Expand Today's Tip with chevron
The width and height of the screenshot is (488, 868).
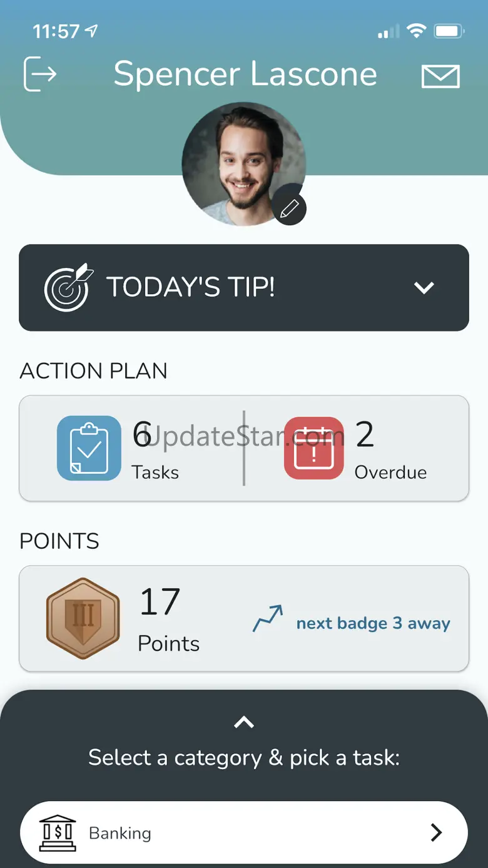pos(424,288)
